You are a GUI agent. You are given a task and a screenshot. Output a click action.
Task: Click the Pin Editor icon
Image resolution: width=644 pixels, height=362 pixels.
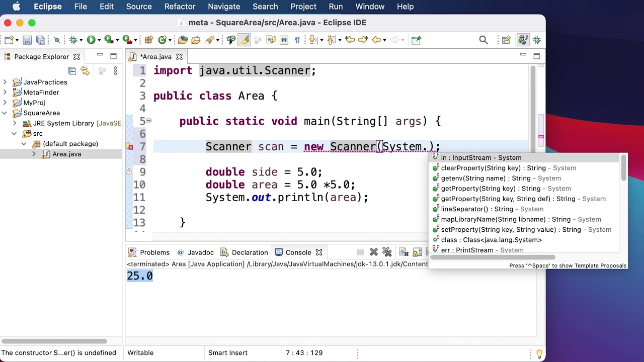(x=416, y=40)
